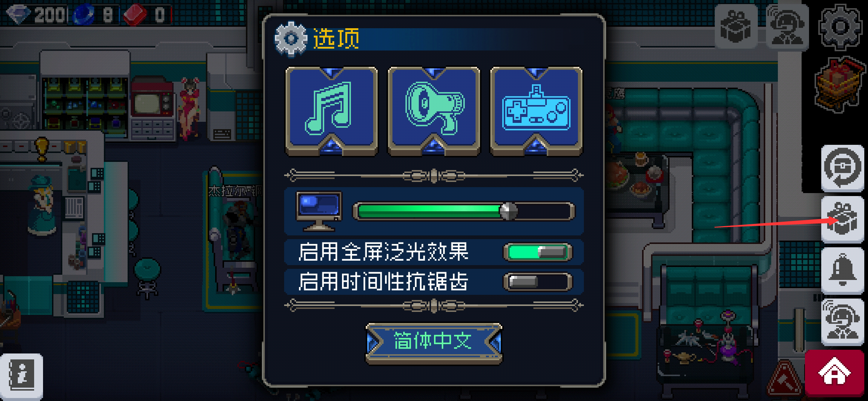Click left arrow of the 简体中文 selector

[374, 342]
